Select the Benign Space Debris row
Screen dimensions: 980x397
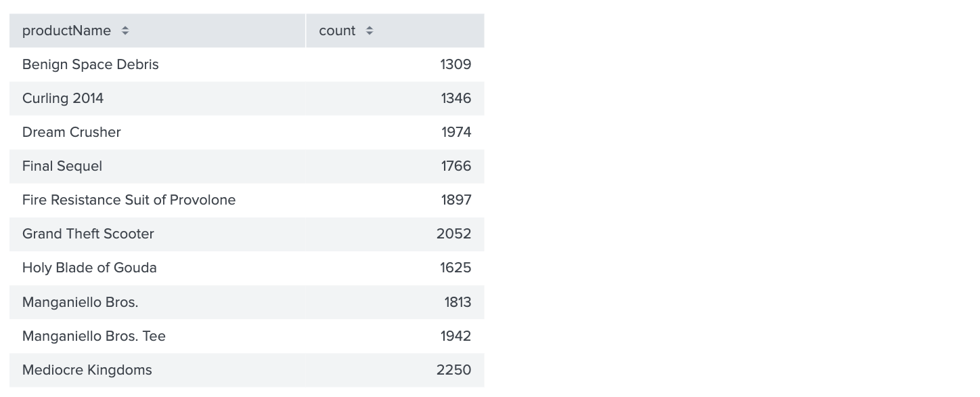click(x=91, y=64)
